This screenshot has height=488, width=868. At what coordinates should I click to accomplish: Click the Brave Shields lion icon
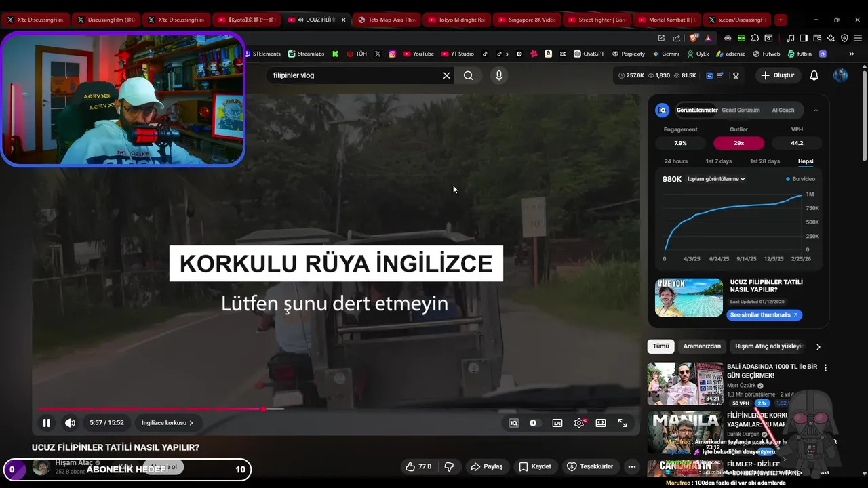694,38
